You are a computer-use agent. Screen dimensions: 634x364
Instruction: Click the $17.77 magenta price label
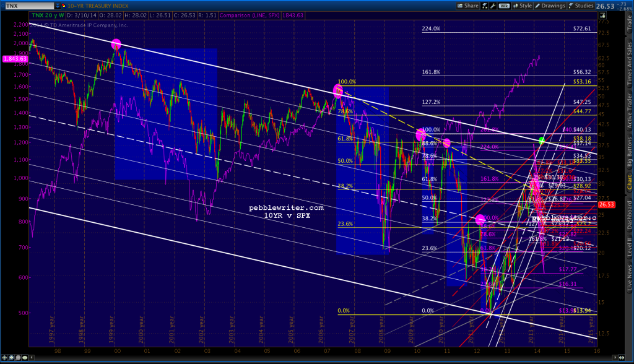pyautogui.click(x=568, y=269)
